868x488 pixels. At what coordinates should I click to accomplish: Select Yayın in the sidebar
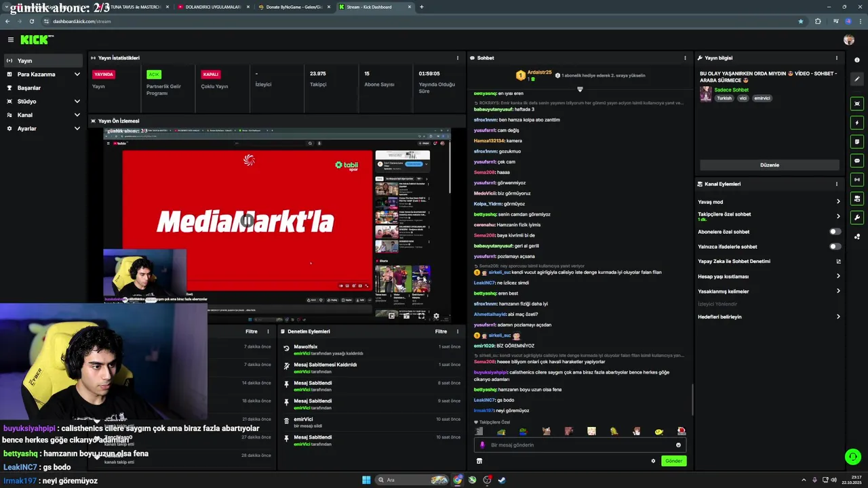(43, 60)
